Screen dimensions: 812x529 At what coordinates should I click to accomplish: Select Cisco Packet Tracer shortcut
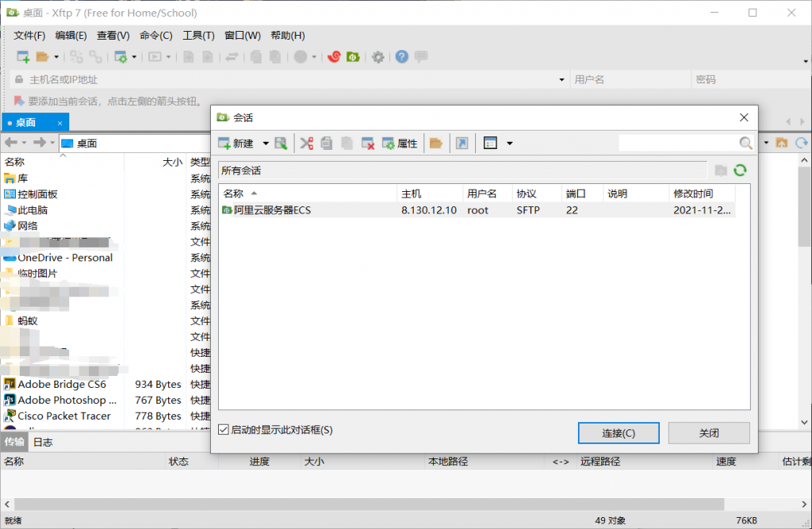point(57,416)
